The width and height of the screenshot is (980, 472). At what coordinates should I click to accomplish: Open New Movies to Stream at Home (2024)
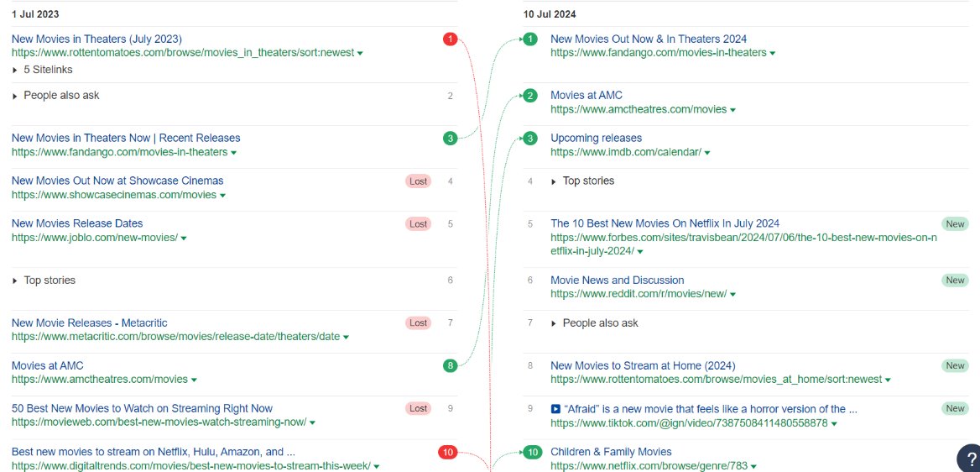[643, 365]
